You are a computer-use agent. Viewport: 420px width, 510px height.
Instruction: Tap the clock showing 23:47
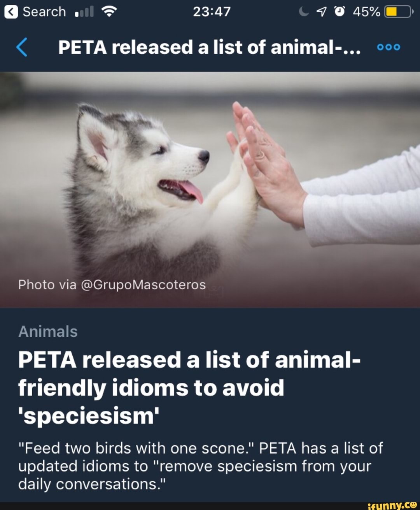212,11
